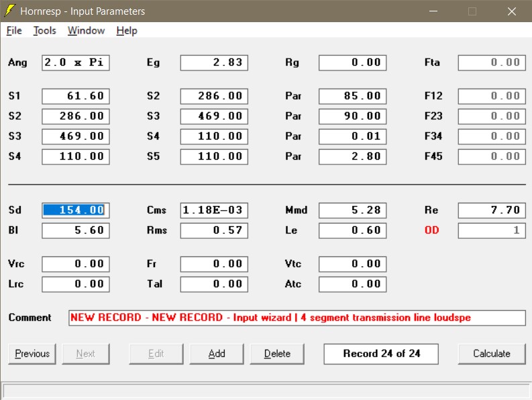
Task: Click the Bl field with 5.60
Action: tap(76, 231)
